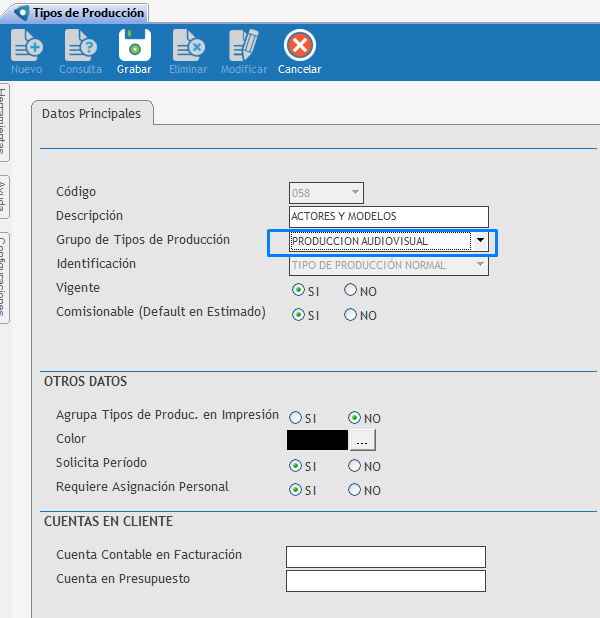Click the Modificar pencil icon
Screen dimensions: 600x618
click(x=243, y=46)
